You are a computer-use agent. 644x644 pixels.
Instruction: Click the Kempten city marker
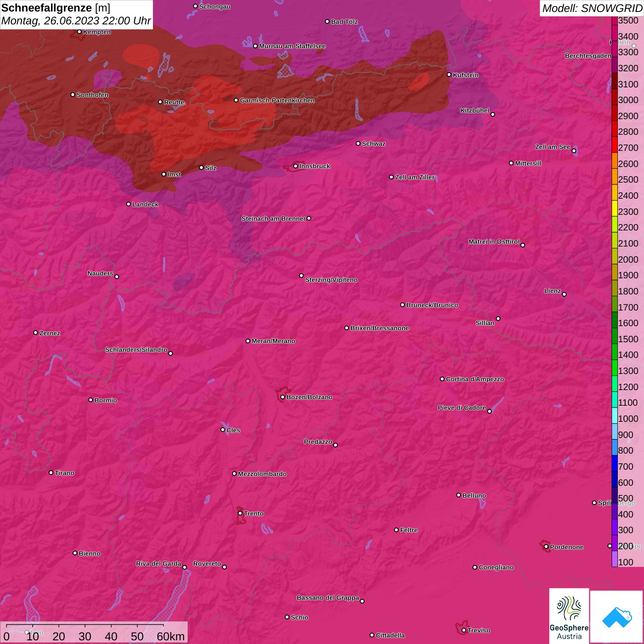pos(80,32)
